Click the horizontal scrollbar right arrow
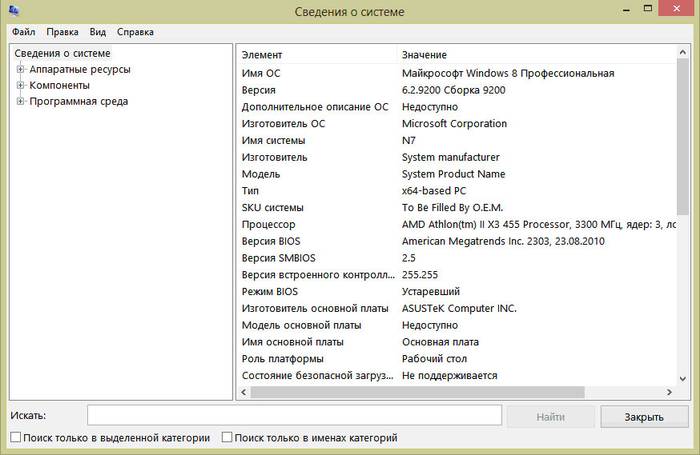 669,392
